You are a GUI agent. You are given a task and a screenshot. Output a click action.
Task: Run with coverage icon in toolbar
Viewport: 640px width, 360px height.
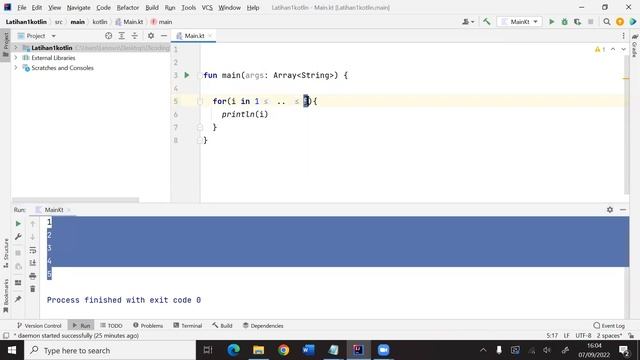[578, 22]
